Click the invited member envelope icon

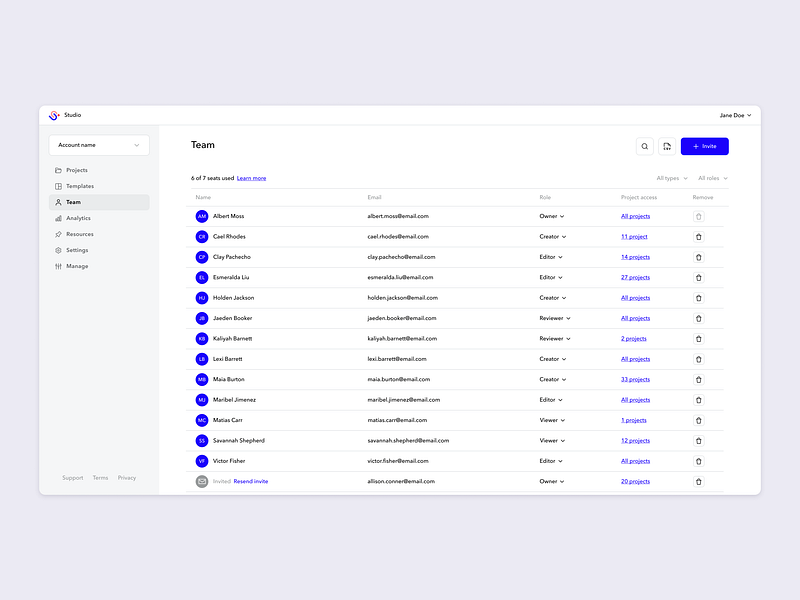click(202, 482)
